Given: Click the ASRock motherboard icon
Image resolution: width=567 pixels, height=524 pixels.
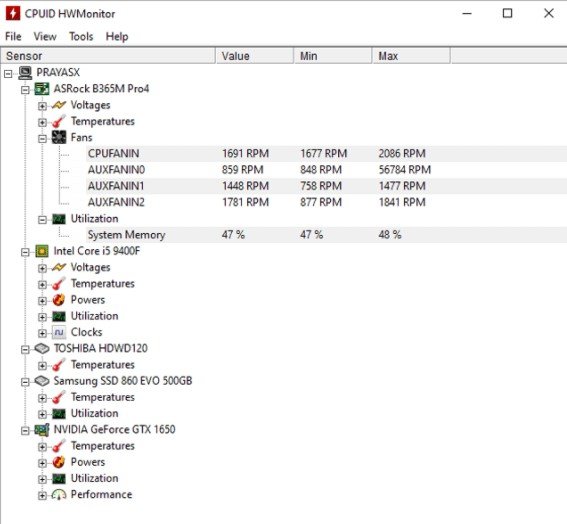Looking at the screenshot, I should (42, 89).
